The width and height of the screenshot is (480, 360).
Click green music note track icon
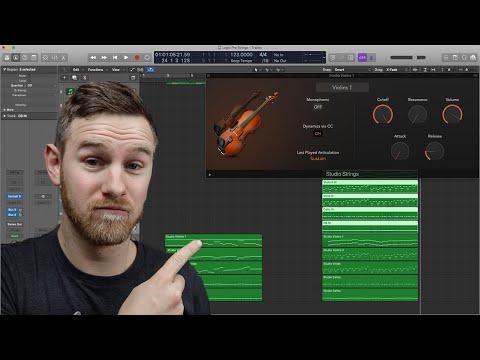pyautogui.click(x=70, y=91)
